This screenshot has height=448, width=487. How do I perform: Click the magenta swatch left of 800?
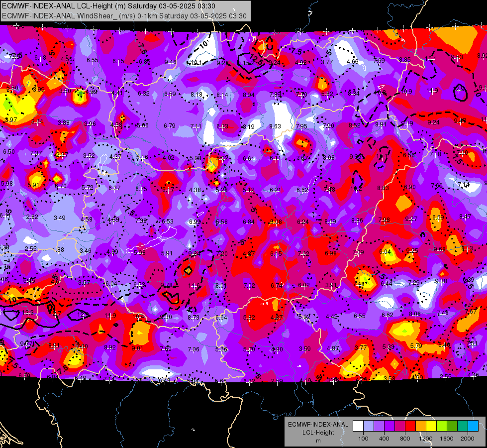400,426
